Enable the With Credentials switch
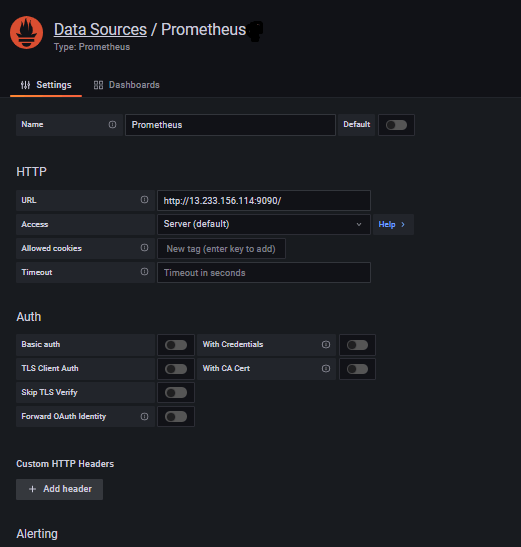This screenshot has width=521, height=547. pyautogui.click(x=357, y=345)
